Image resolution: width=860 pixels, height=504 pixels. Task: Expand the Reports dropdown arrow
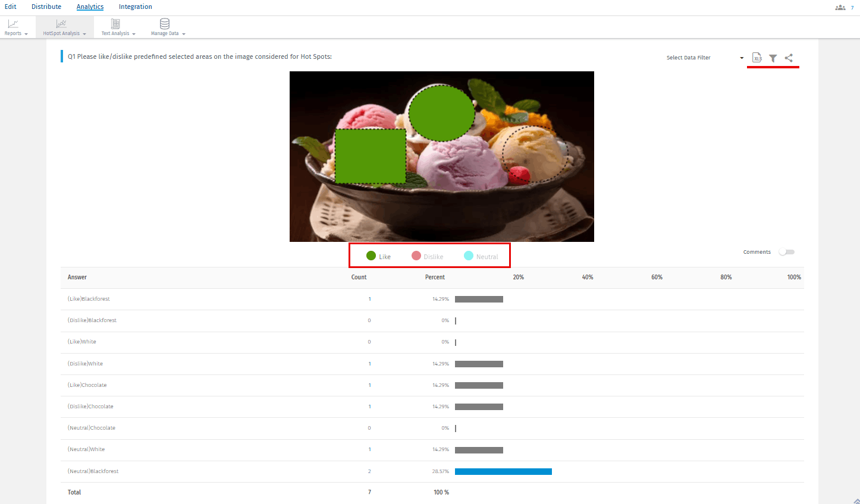26,33
